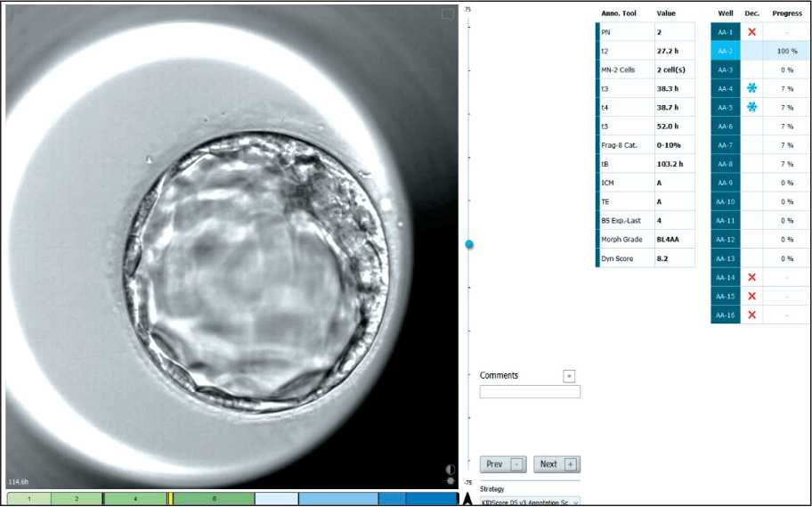812x507 pixels.
Task: Select well AA-15
Action: (725, 296)
